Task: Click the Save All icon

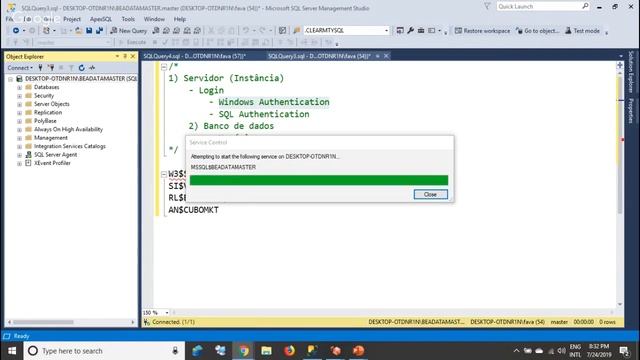Action: pos(99,31)
